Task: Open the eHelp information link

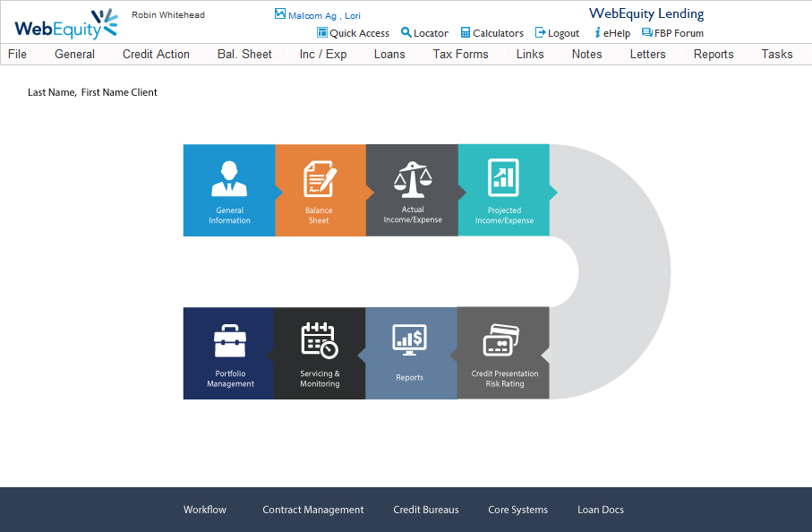Action: pos(611,33)
